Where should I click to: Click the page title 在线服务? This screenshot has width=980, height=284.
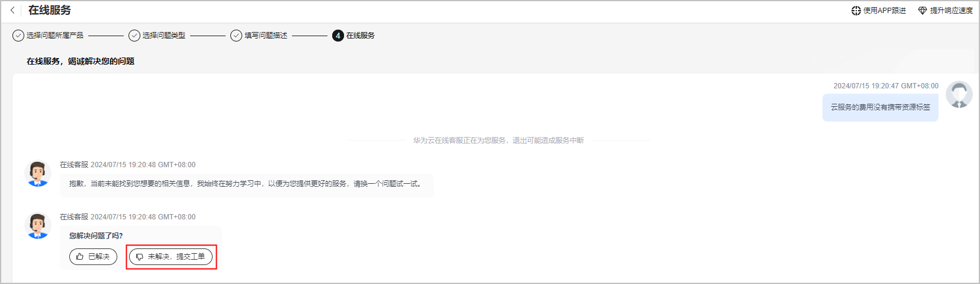click(x=50, y=10)
